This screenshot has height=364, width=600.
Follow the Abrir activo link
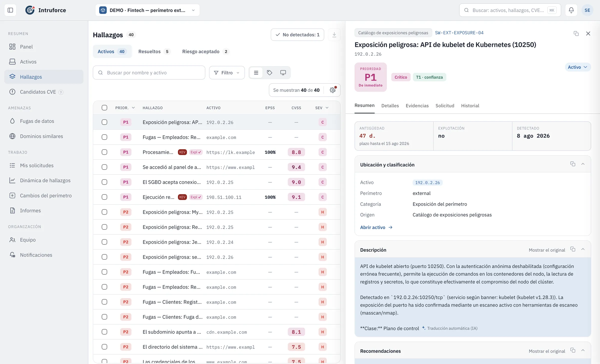click(376, 227)
